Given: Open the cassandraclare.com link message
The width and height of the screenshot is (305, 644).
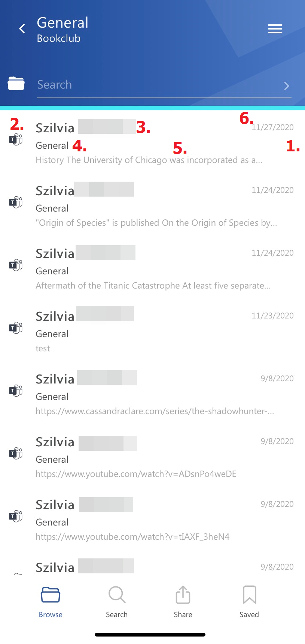Looking at the screenshot, I should point(155,411).
